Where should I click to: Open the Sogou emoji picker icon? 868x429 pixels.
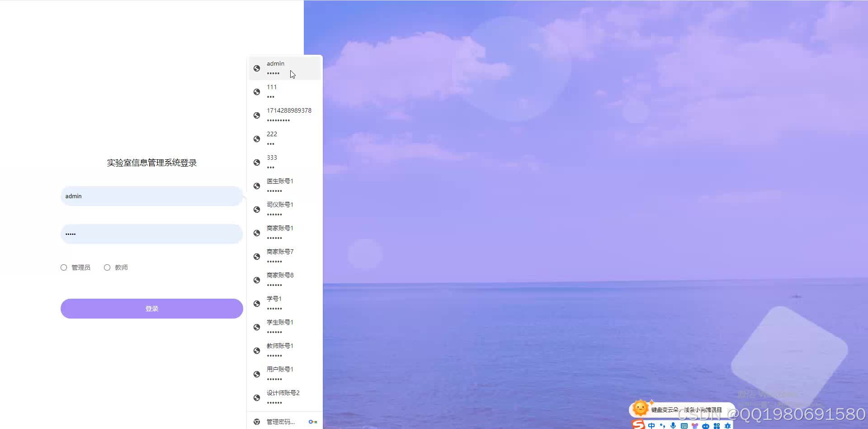coord(694,425)
